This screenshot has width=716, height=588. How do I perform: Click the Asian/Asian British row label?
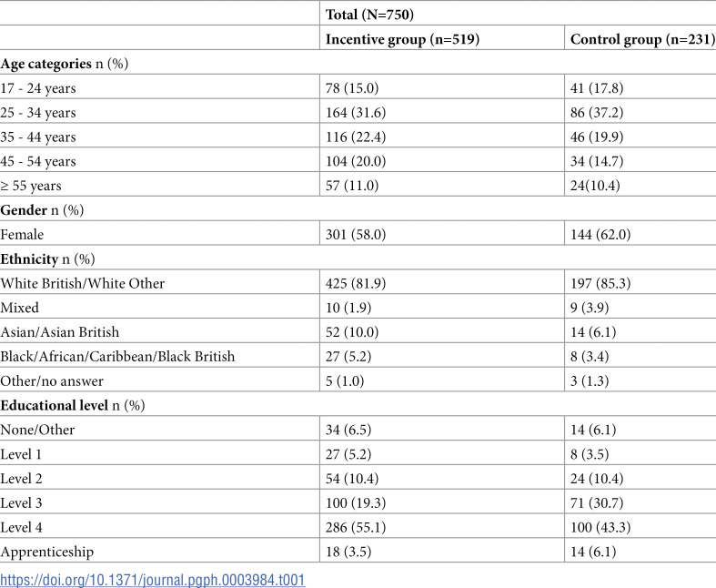pos(59,331)
